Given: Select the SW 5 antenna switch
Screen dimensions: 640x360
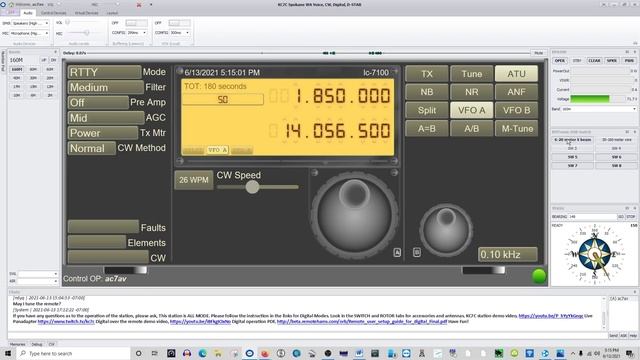Looking at the screenshot, I should point(572,157).
